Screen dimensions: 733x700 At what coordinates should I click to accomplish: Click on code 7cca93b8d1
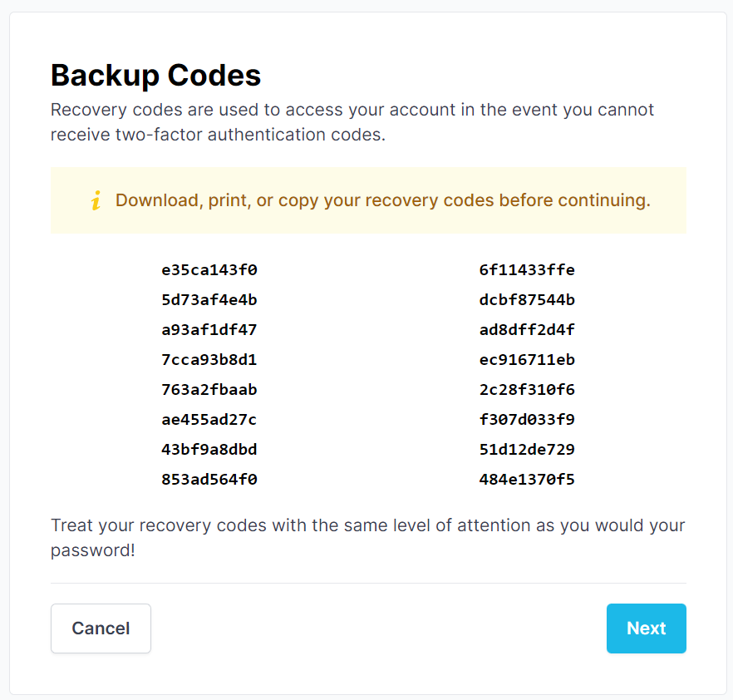click(x=209, y=360)
